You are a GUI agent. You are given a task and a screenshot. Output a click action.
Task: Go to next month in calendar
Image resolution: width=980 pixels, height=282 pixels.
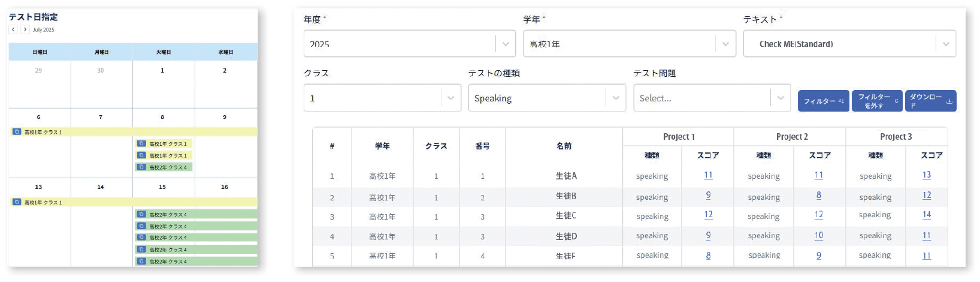[x=25, y=29]
